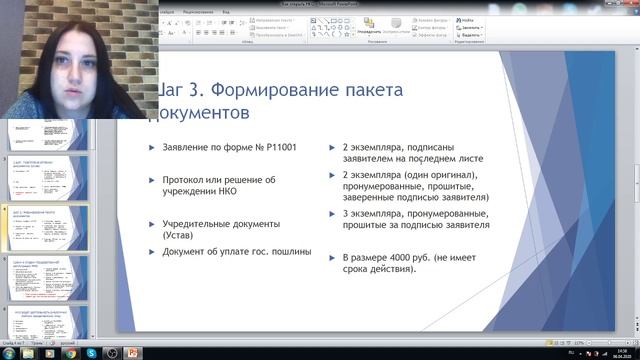Switch to Normal view in status bar

pos(550,343)
